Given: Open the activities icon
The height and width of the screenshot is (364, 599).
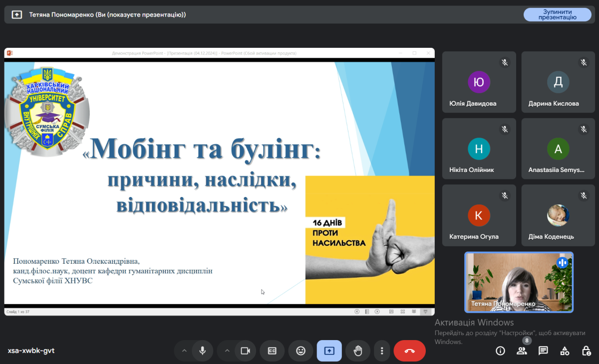Looking at the screenshot, I should coord(565,351).
